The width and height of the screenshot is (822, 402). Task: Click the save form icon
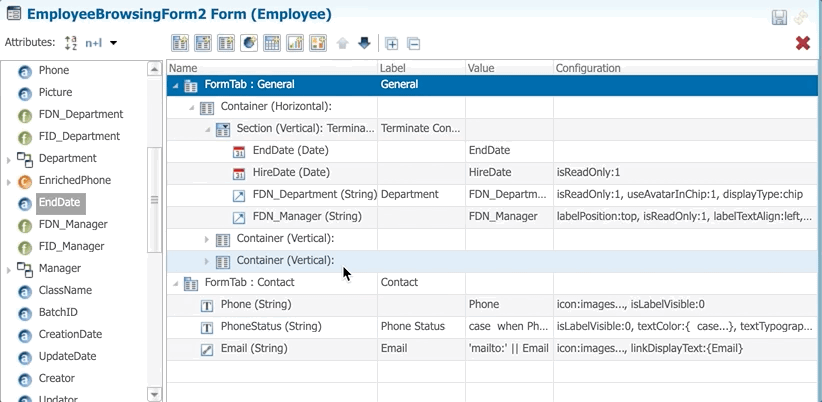pos(779,17)
